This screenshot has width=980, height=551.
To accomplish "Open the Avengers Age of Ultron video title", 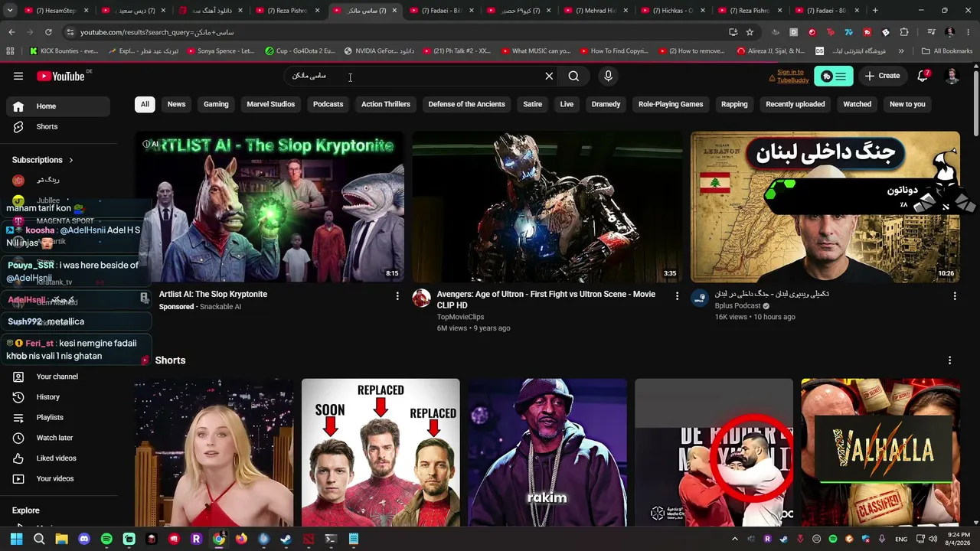I will point(546,299).
